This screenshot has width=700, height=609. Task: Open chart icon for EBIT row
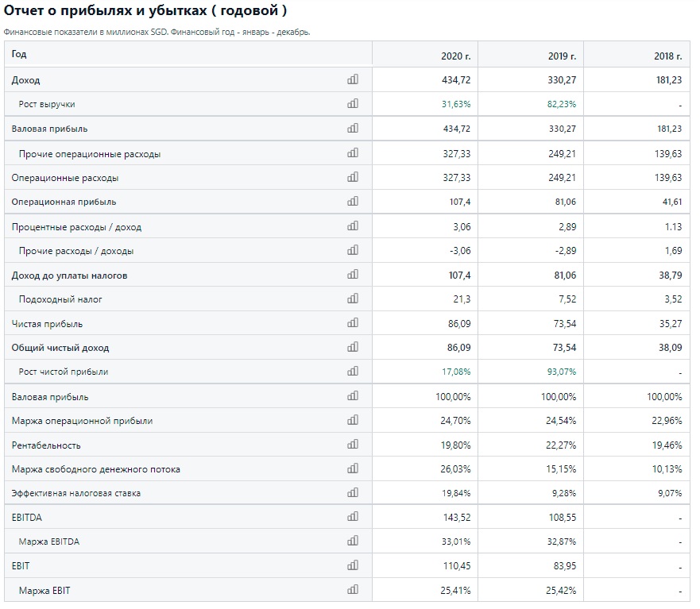click(353, 565)
